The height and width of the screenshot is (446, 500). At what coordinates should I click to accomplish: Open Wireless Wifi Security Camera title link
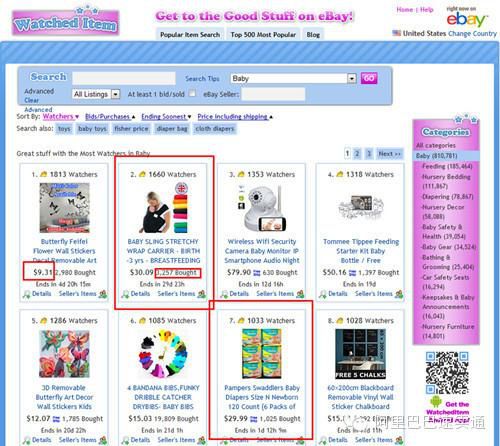pyautogui.click(x=262, y=251)
